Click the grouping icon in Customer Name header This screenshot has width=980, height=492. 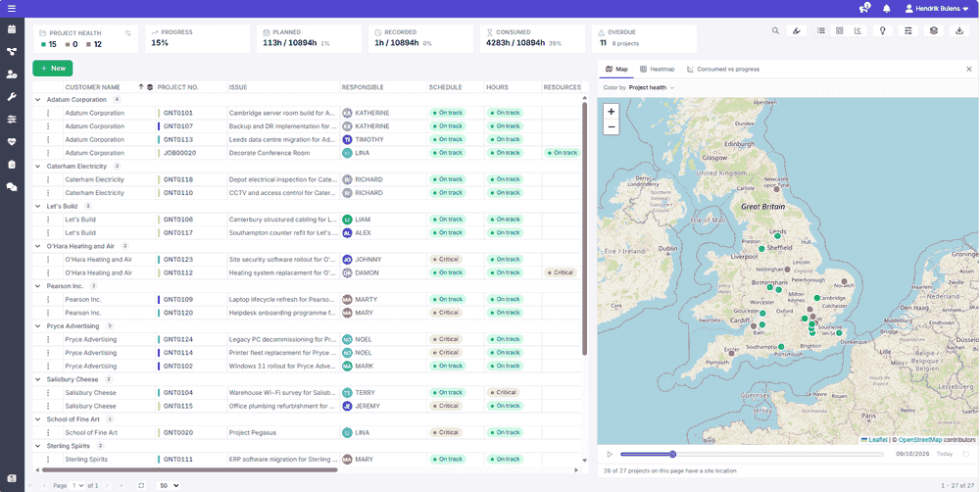click(150, 87)
